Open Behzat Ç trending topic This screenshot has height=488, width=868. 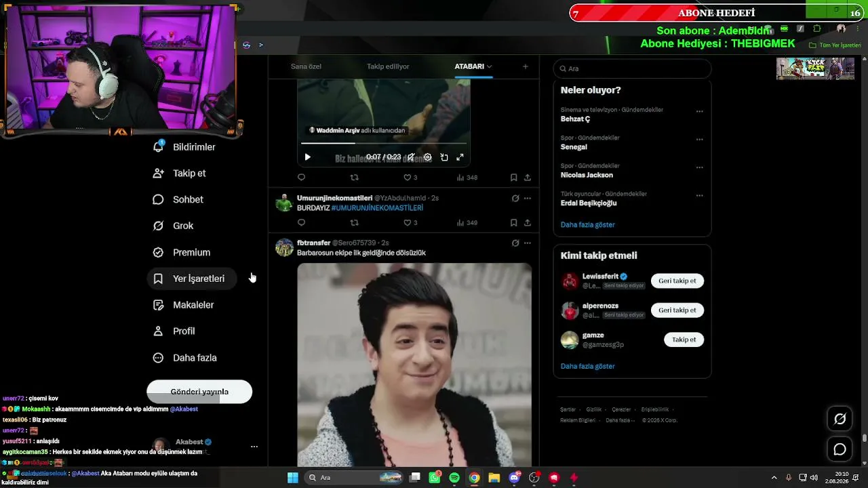click(575, 119)
